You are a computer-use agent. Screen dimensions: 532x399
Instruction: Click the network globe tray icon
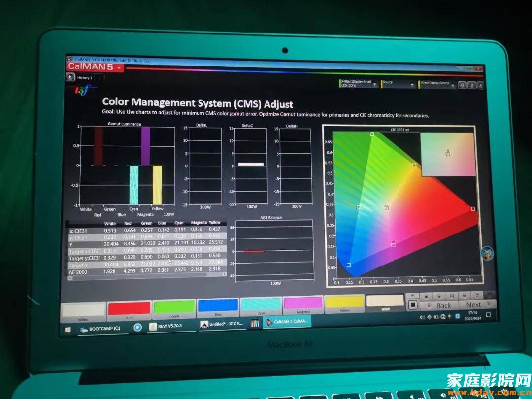click(x=443, y=317)
